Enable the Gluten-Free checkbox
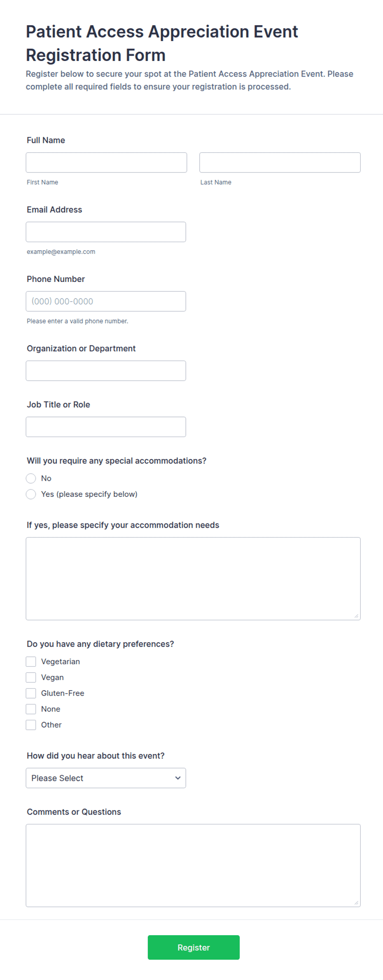Viewport: 383px width, 980px height. coord(31,693)
